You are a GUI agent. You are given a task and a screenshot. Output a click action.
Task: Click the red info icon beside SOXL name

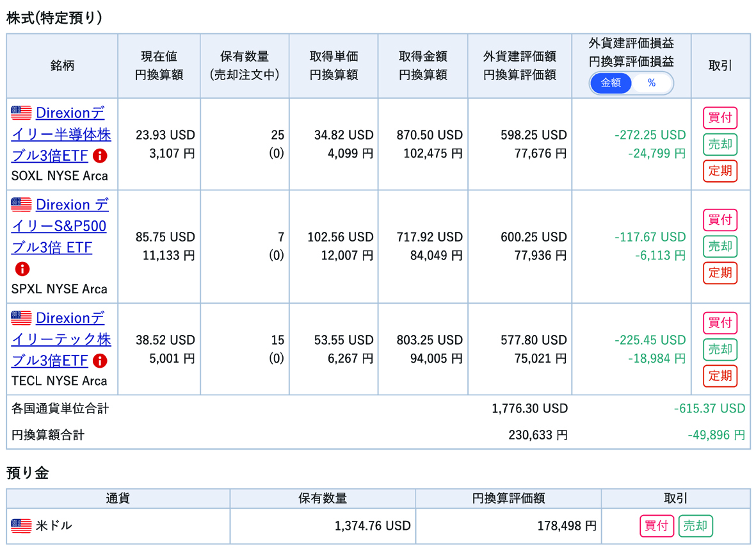click(x=100, y=156)
